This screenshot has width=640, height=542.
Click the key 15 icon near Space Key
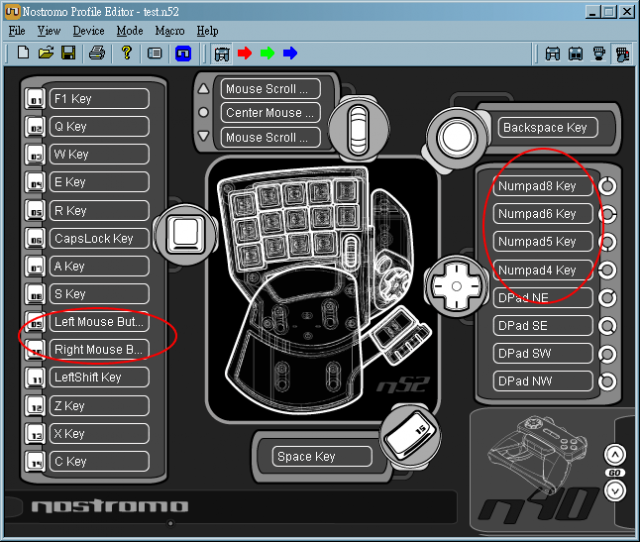pos(410,435)
